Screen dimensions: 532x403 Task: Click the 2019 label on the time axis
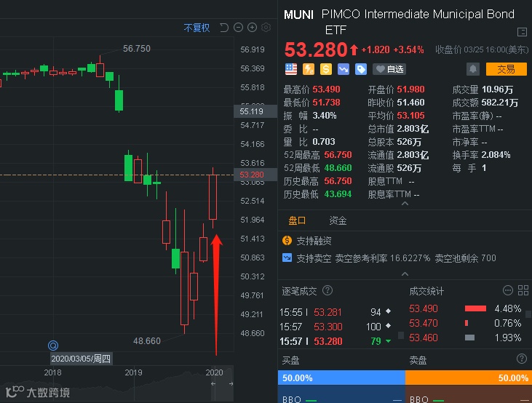[133, 372]
